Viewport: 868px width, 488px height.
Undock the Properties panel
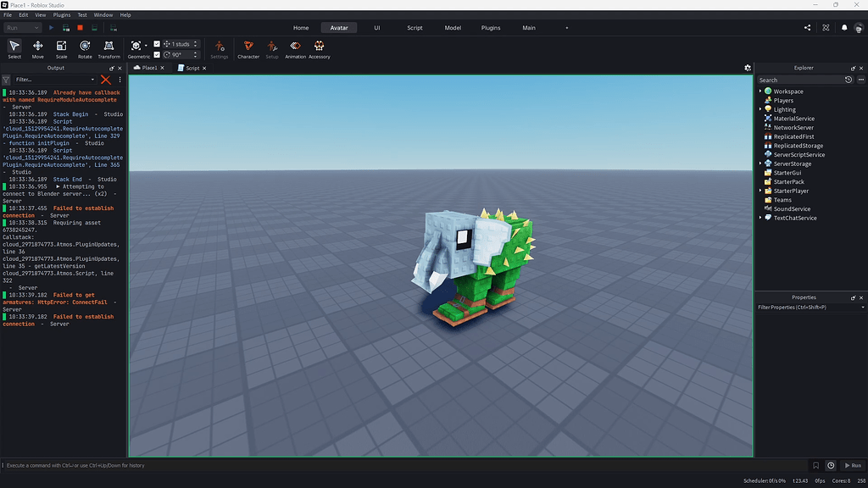853,297
